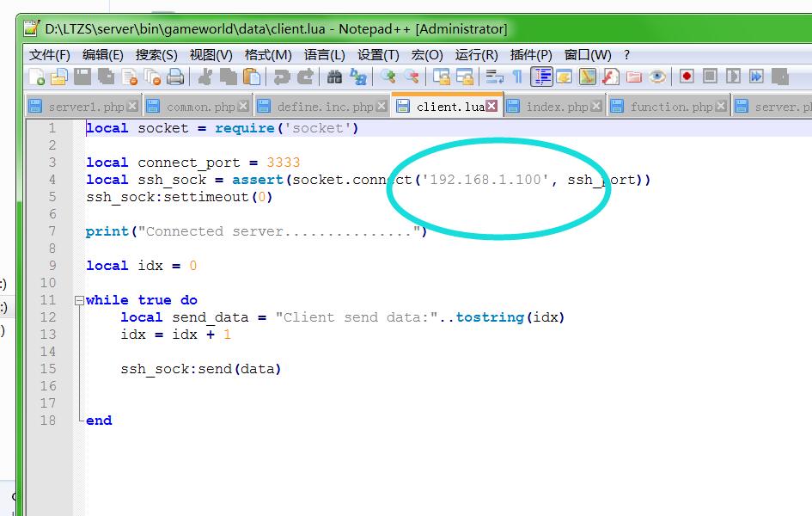Image resolution: width=812 pixels, height=516 pixels.
Task: Open the 文件(F) menu
Action: [x=49, y=54]
